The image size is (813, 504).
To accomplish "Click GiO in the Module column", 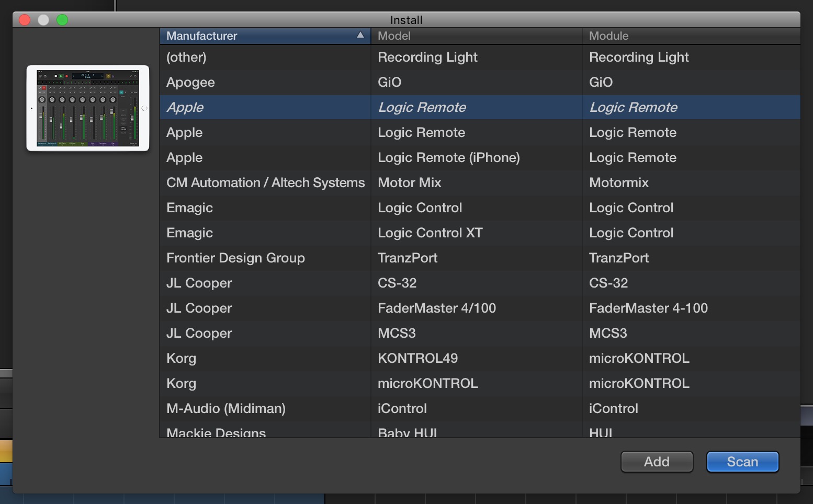I will pyautogui.click(x=601, y=82).
